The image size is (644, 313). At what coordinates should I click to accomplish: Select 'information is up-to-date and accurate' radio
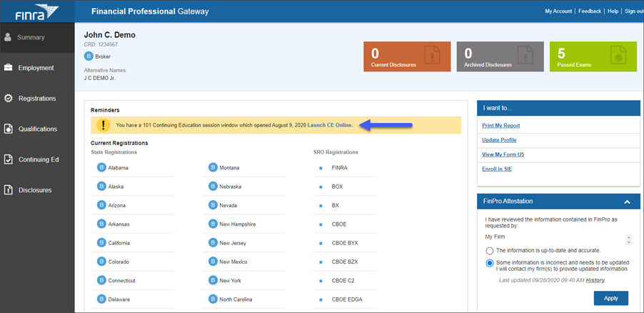click(x=490, y=251)
